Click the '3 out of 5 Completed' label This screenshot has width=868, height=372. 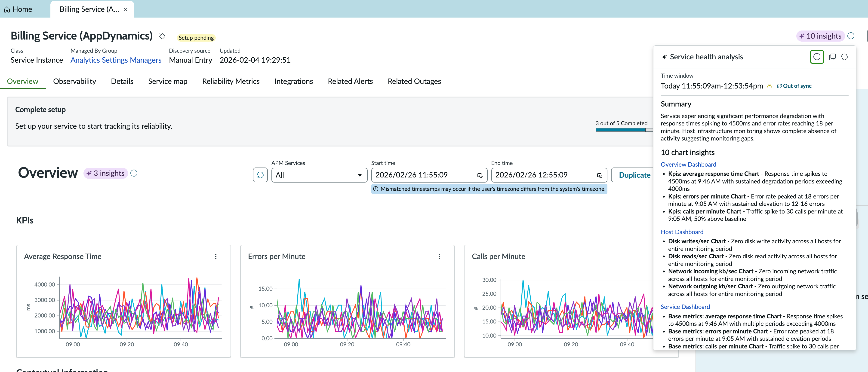coord(621,123)
